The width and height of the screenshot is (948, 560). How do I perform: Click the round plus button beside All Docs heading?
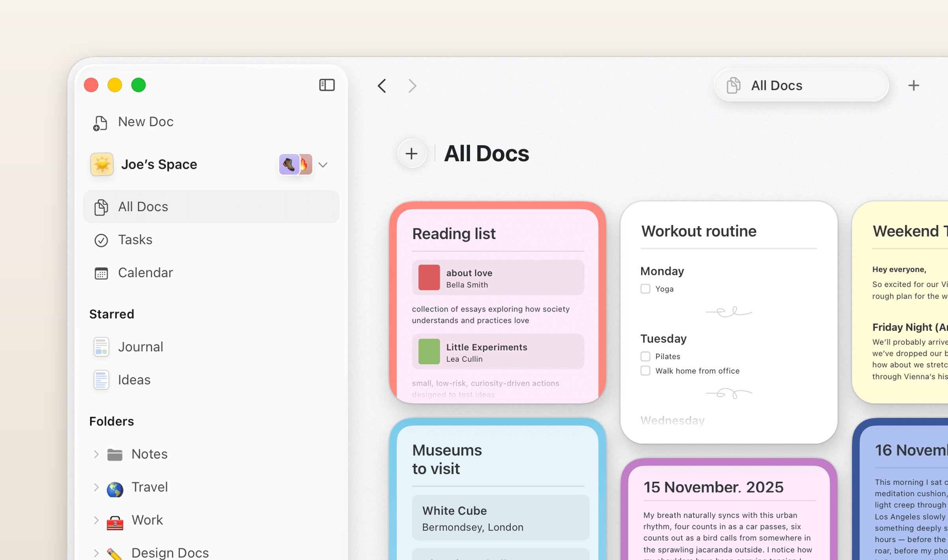coord(412,153)
